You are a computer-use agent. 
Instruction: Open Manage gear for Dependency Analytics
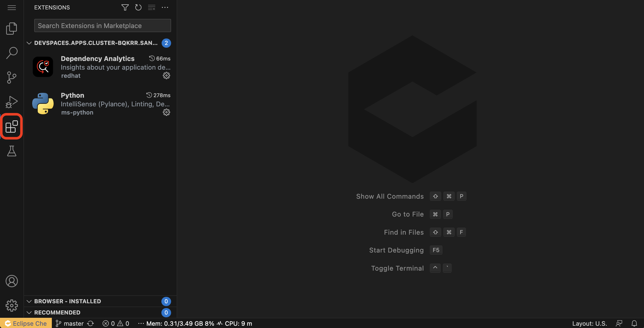(x=166, y=75)
